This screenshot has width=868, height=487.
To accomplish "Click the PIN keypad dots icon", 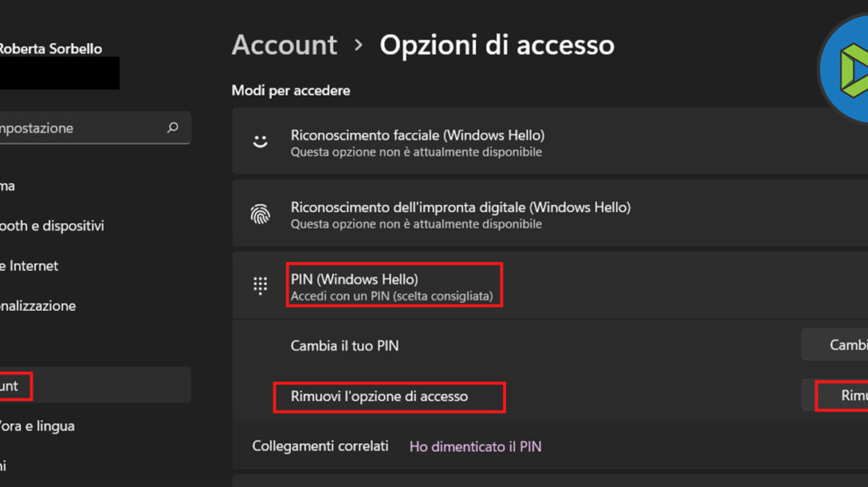I will click(x=260, y=286).
